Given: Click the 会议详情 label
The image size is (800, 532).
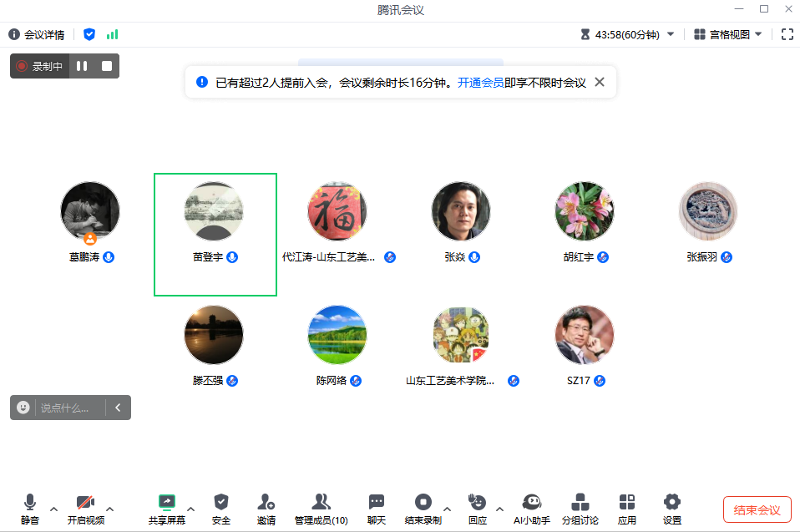Looking at the screenshot, I should point(44,35).
